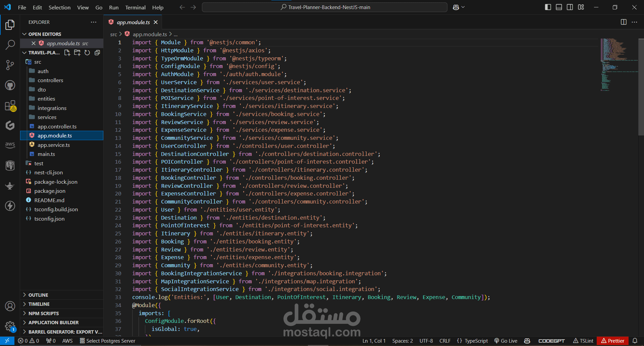
Task: Open the AWS Toolkit sidebar
Action: 10,145
